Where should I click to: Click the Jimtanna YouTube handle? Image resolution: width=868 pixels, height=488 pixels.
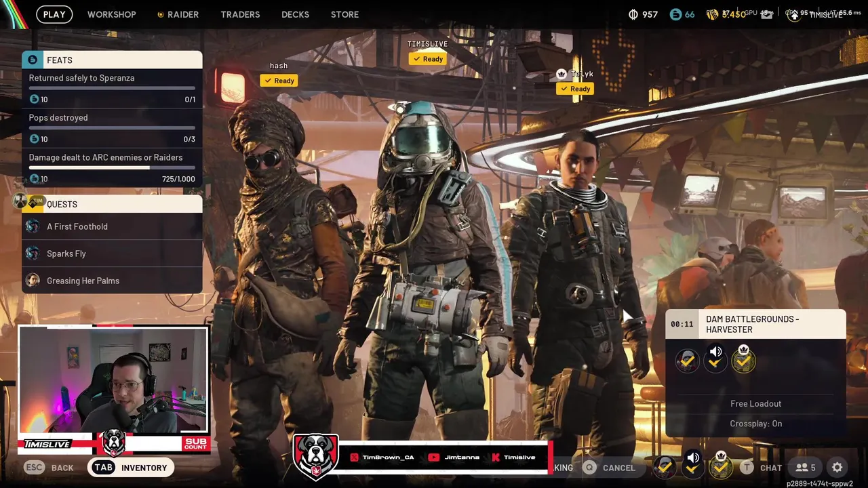(454, 457)
